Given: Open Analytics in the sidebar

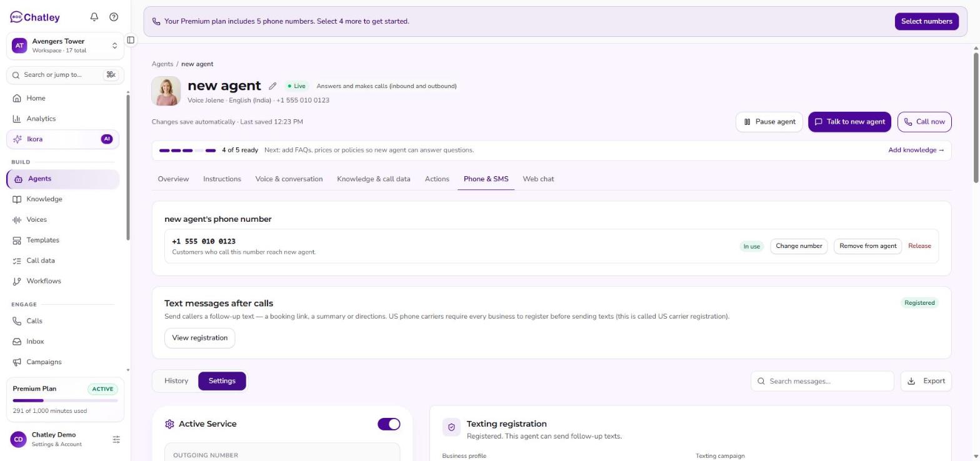Looking at the screenshot, I should [x=62, y=119].
